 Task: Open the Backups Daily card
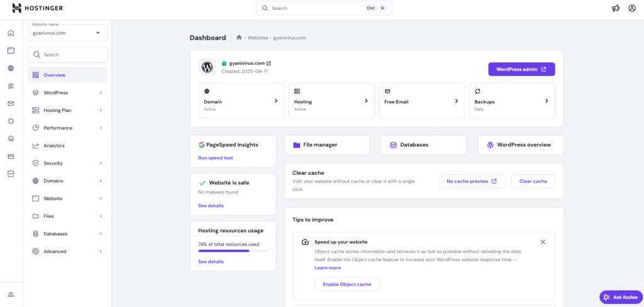[x=512, y=101]
